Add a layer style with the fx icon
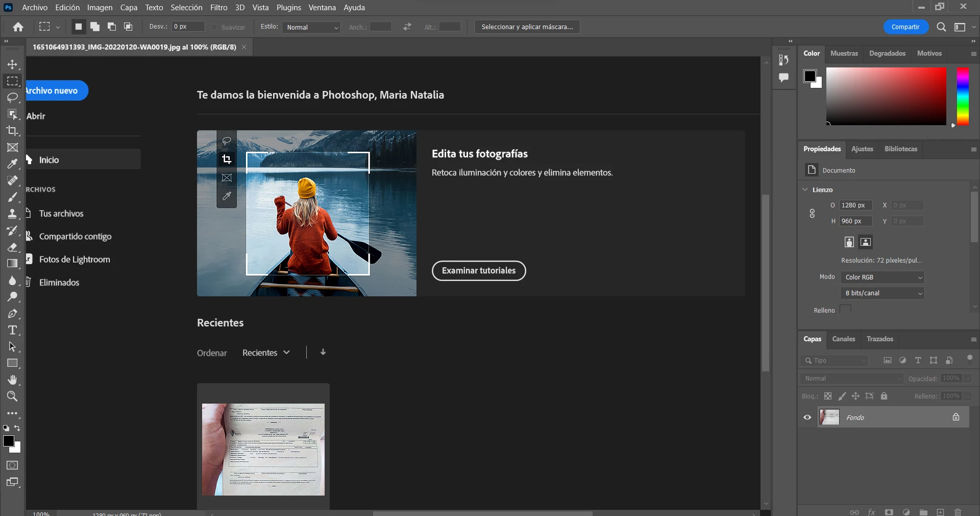Viewport: 980px width, 516px height. click(x=872, y=512)
